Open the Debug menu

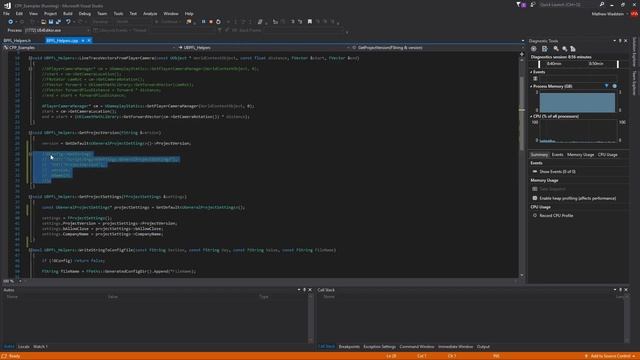point(84,13)
